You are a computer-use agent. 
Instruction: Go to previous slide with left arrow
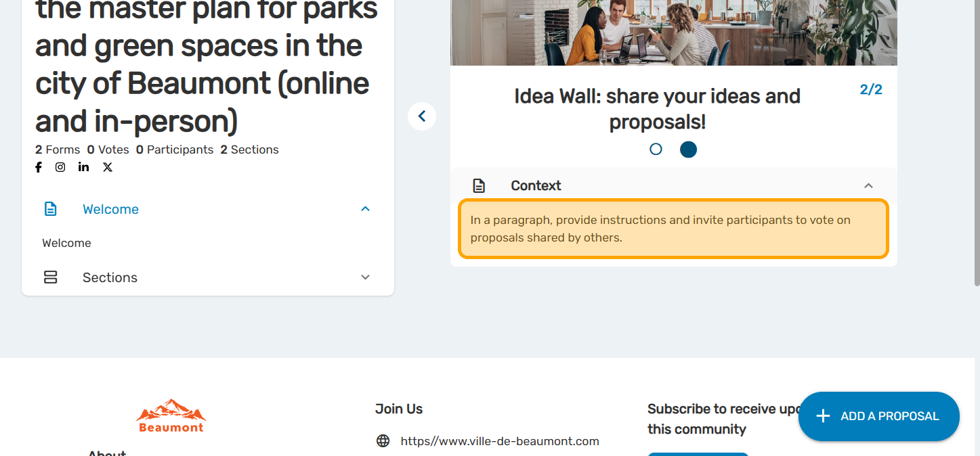point(422,116)
